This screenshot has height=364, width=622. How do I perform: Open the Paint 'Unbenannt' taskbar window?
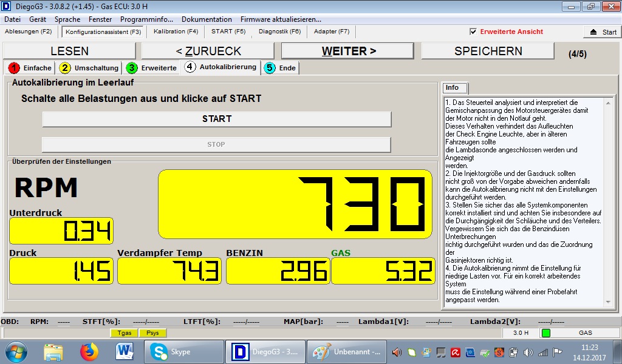click(346, 351)
